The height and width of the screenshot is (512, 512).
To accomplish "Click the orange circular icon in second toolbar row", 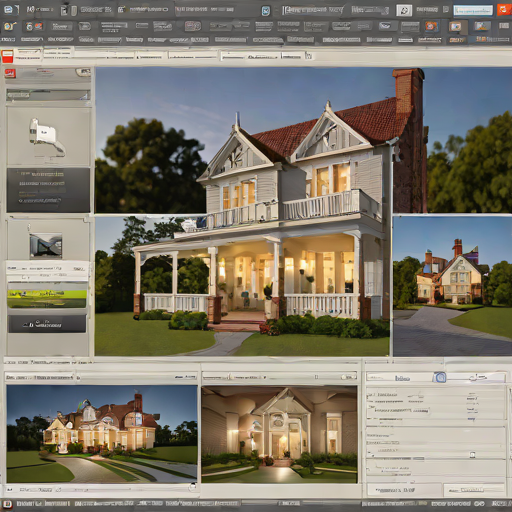I will pyautogui.click(x=431, y=26).
